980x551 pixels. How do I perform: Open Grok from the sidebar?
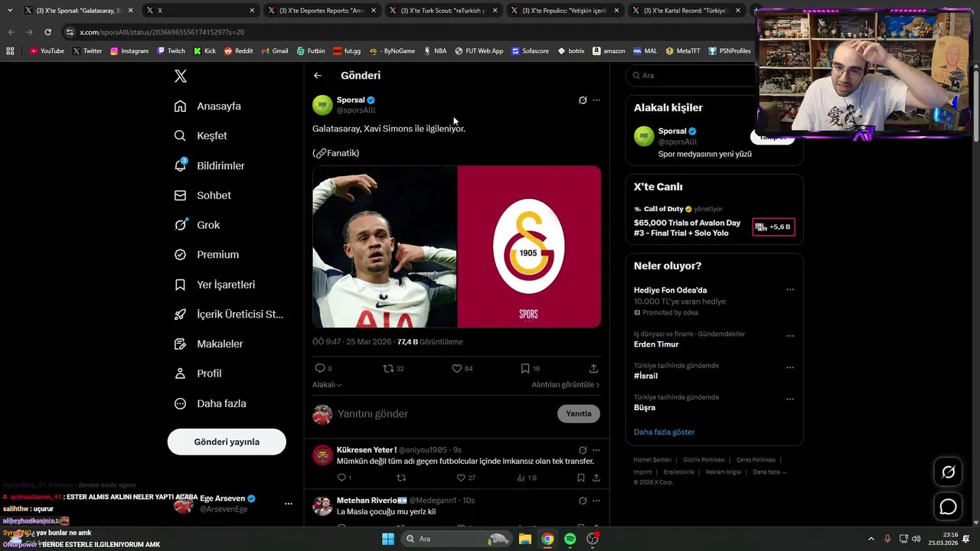197,225
